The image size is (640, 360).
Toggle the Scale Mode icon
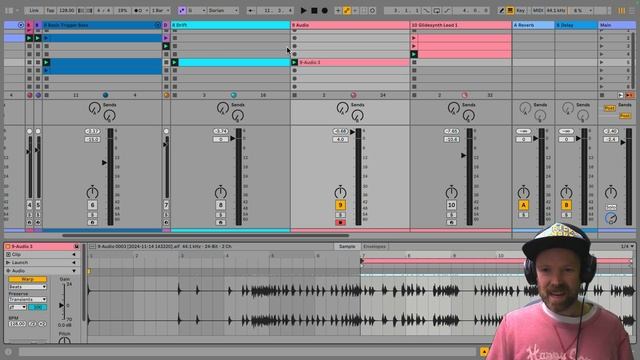pyautogui.click(x=182, y=11)
